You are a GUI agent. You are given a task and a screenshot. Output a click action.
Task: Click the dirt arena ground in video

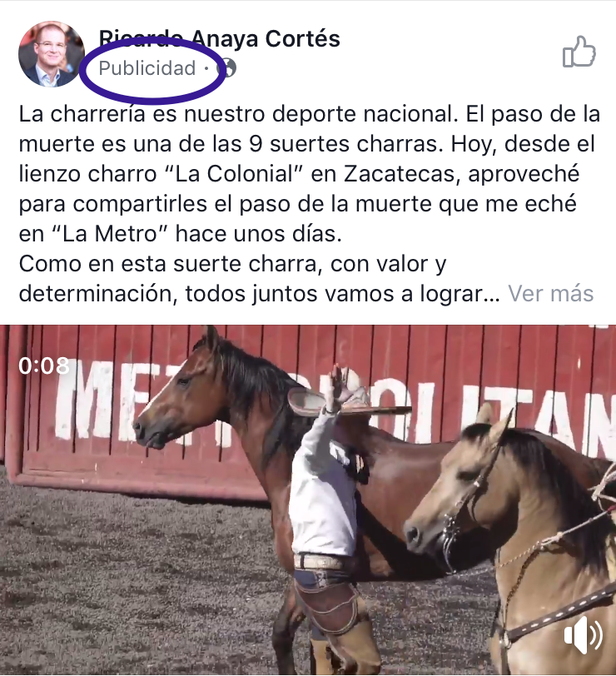point(129,582)
